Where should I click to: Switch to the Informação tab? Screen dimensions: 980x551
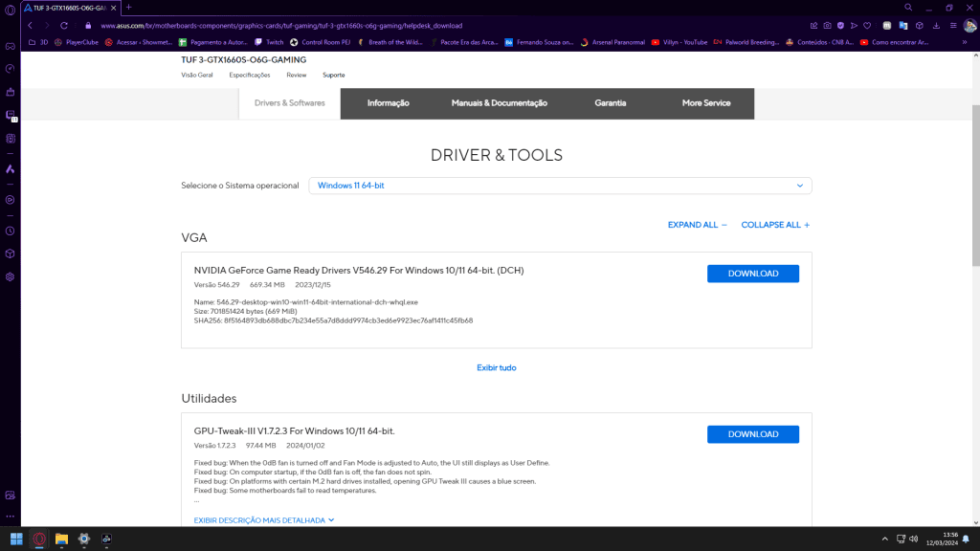pyautogui.click(x=389, y=103)
